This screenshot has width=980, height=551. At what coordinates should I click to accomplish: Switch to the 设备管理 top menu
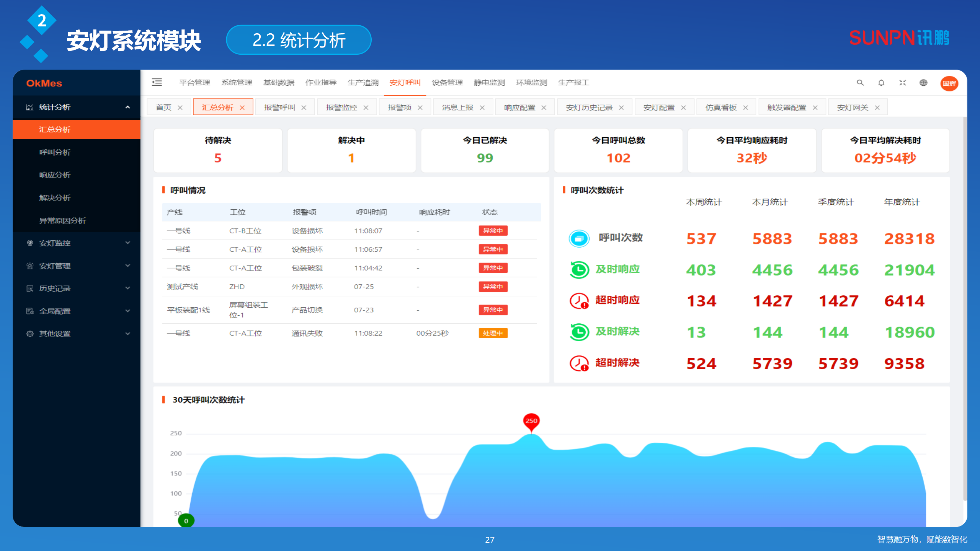447,82
